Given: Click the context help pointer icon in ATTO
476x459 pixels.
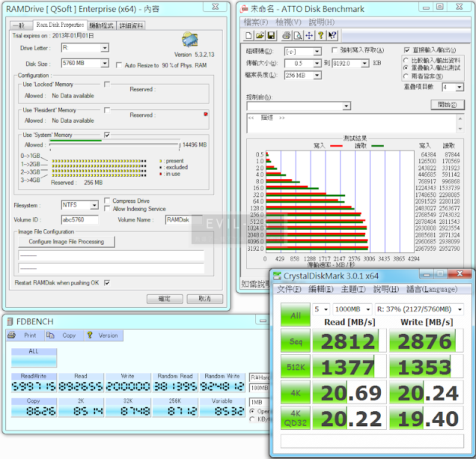Looking at the screenshot, I should [x=332, y=35].
